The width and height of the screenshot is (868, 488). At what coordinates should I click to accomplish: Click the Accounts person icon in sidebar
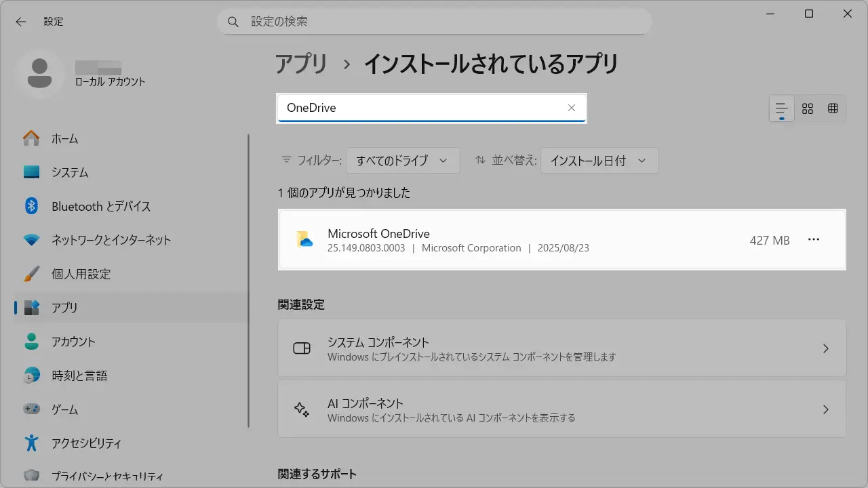[x=31, y=342]
